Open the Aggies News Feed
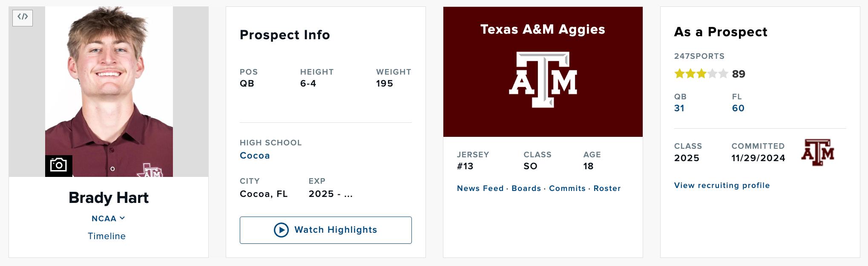This screenshot has width=868, height=266. tap(480, 188)
